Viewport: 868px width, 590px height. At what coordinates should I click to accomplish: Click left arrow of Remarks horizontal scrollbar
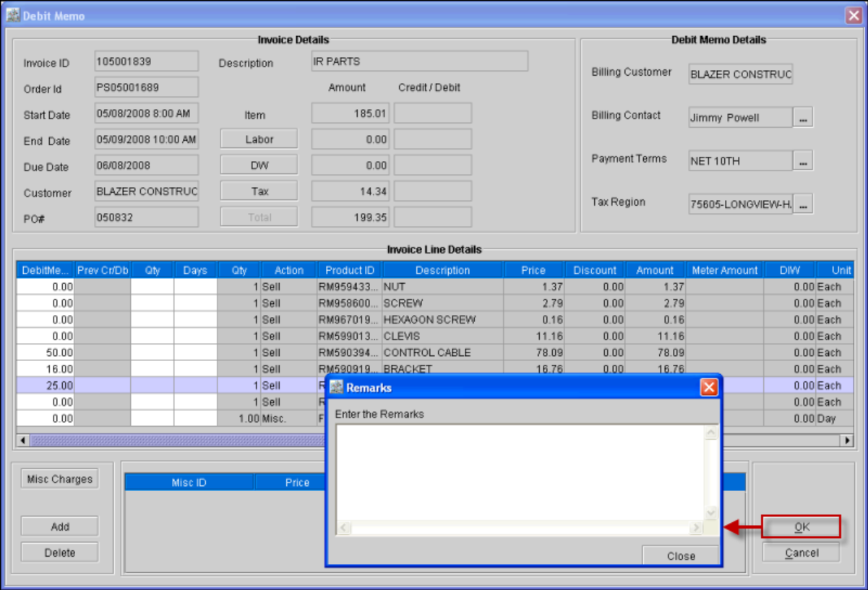tap(345, 528)
